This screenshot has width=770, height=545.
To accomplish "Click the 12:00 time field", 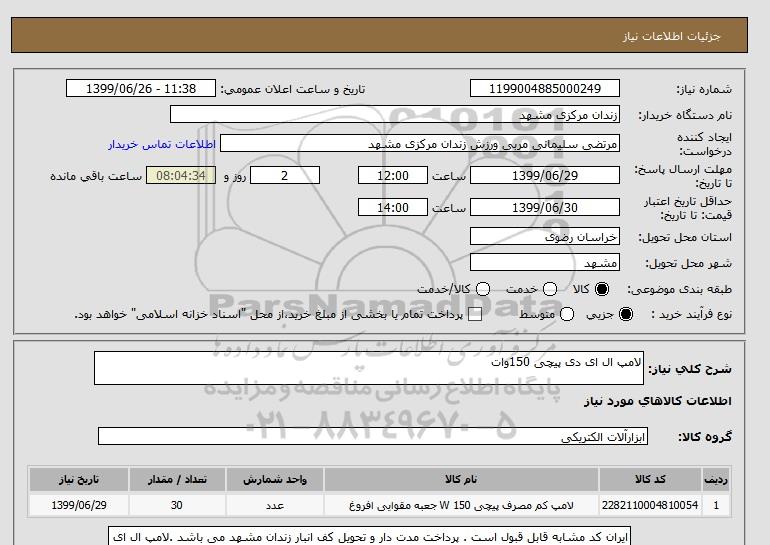I will (x=393, y=175).
